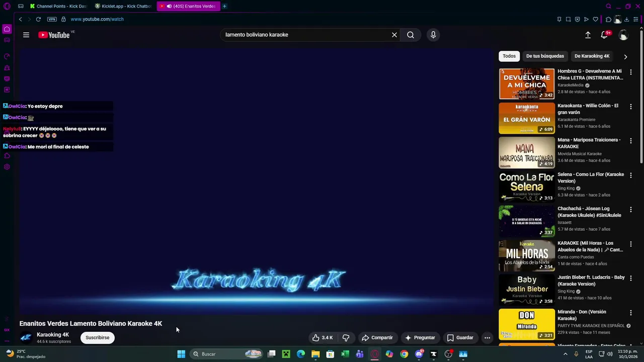Show more filter chips with right chevron
Image resolution: width=644 pixels, height=362 pixels.
click(x=625, y=57)
